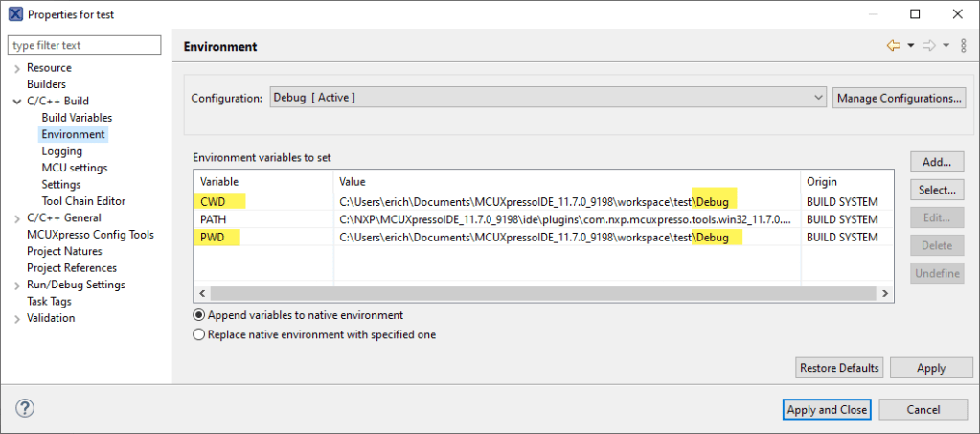980x434 pixels.
Task: Click the Manage Configurations button
Action: [x=899, y=98]
